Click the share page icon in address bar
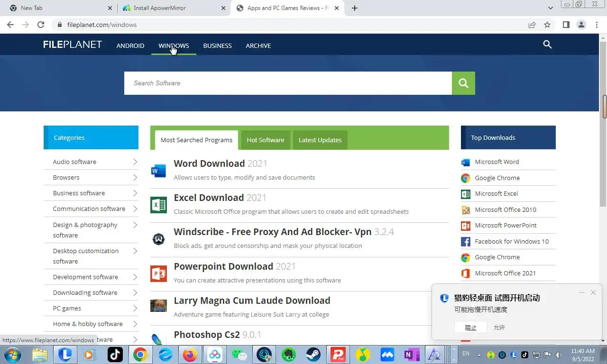Image resolution: width=607 pixels, height=364 pixels. pyautogui.click(x=532, y=25)
